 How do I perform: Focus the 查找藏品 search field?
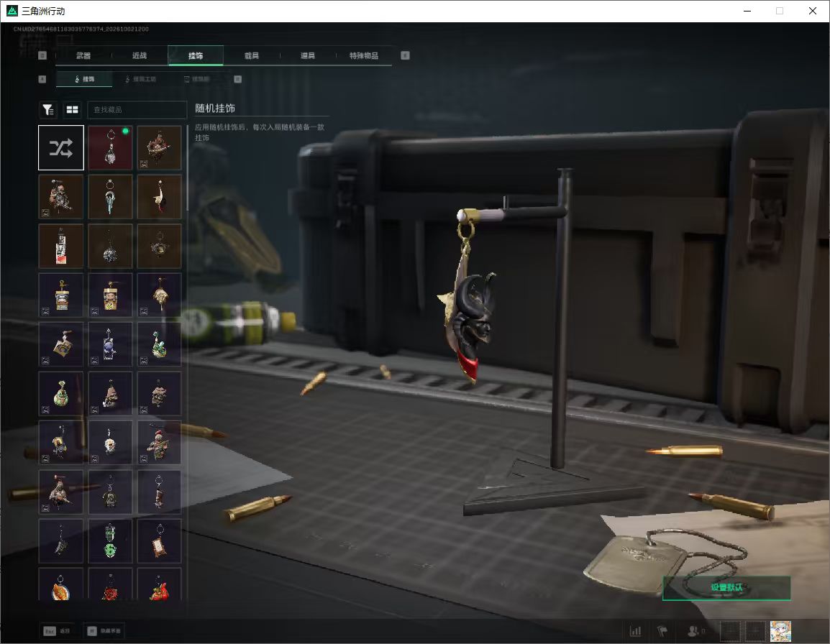(137, 109)
